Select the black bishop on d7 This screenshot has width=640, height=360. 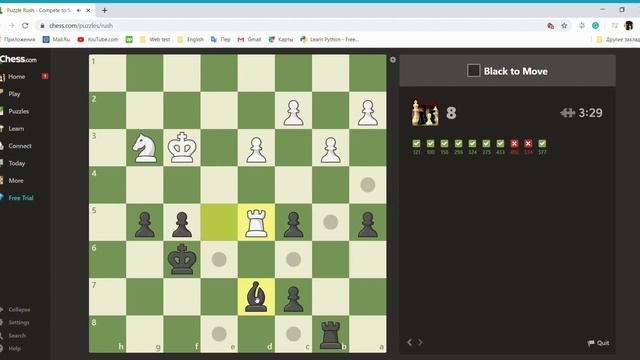(256, 297)
